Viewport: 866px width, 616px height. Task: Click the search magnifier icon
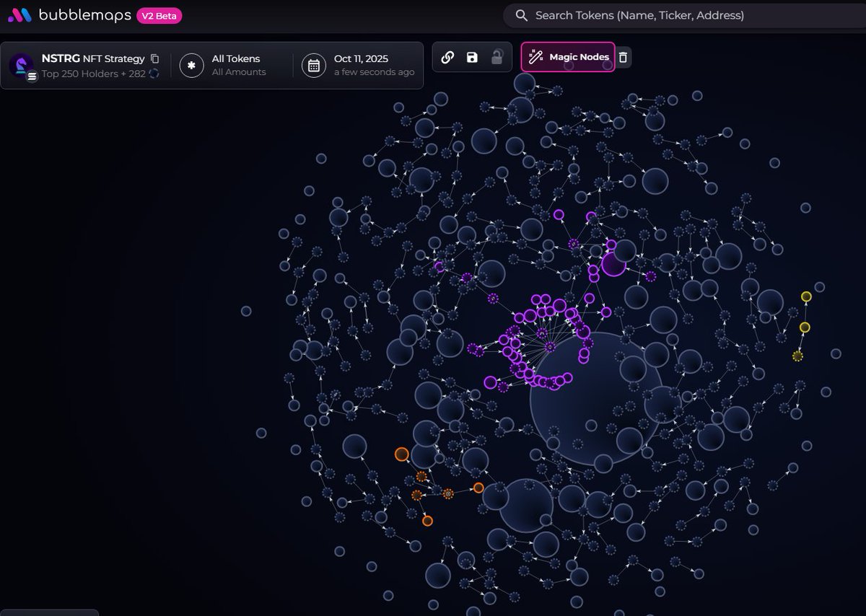click(x=521, y=15)
